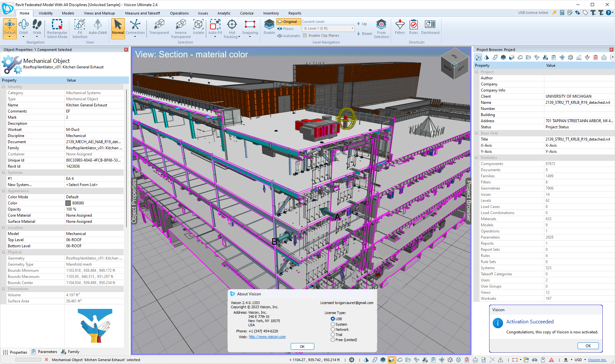This screenshot has height=364, width=615.
Task: Open the Filters shortcut
Action: (400, 27)
